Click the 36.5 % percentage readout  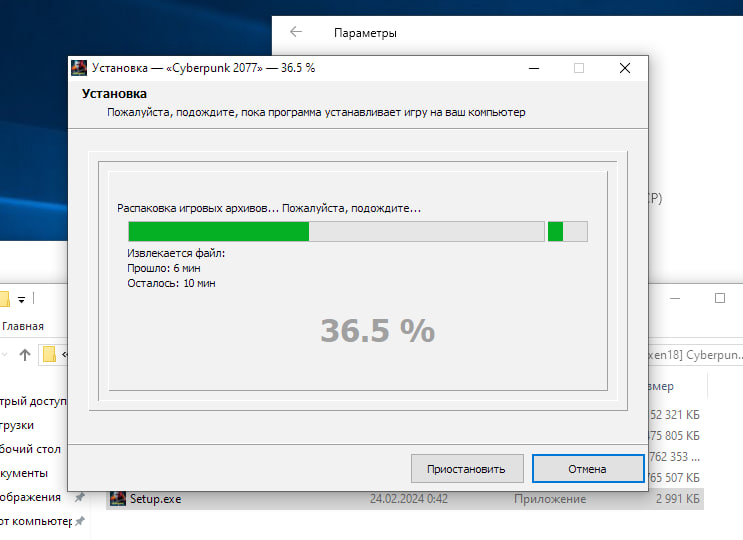pos(378,330)
